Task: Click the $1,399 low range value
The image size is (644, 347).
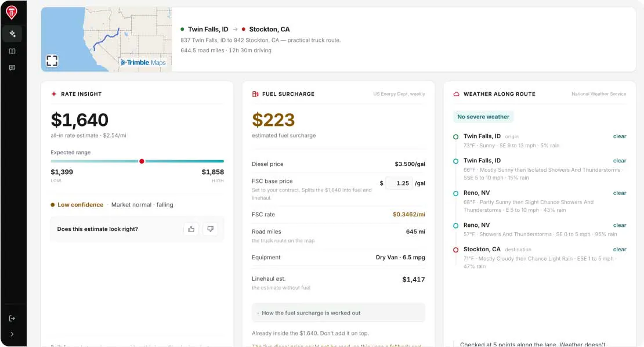Action: [x=61, y=172]
